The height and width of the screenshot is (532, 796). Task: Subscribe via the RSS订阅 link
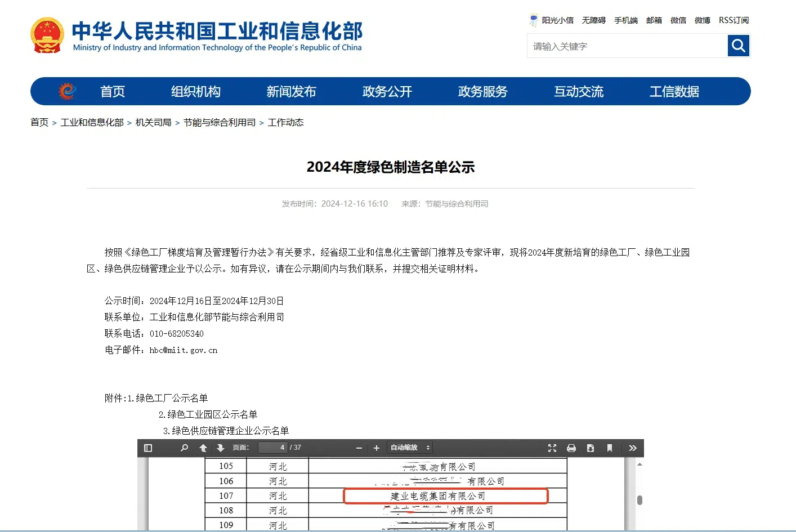(734, 20)
